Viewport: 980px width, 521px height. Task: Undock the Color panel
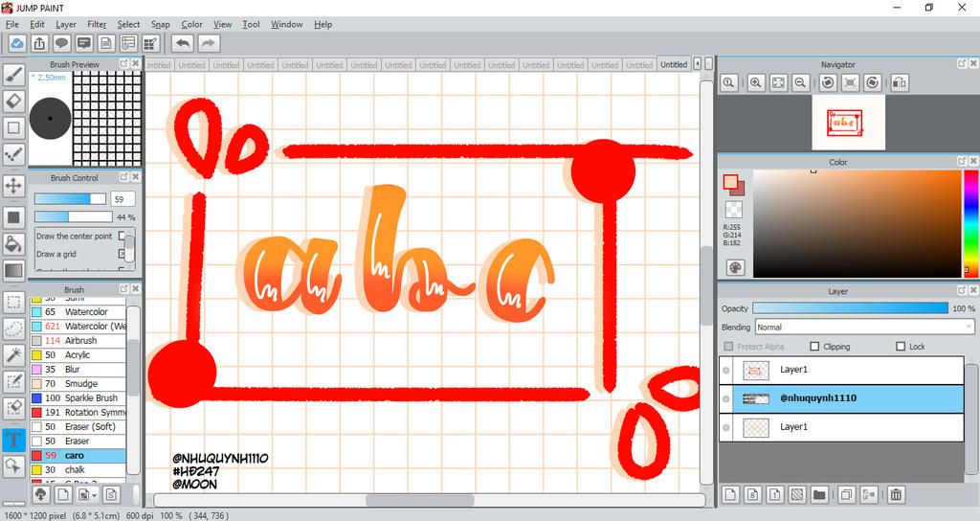point(962,161)
